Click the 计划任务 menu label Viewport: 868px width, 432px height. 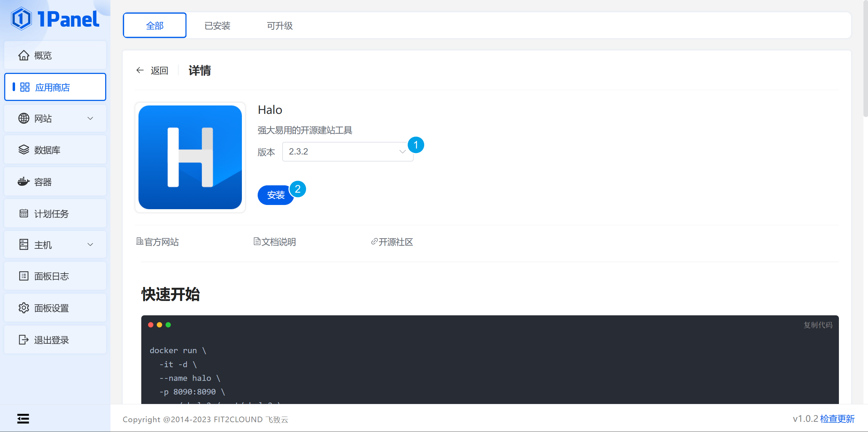coord(52,214)
